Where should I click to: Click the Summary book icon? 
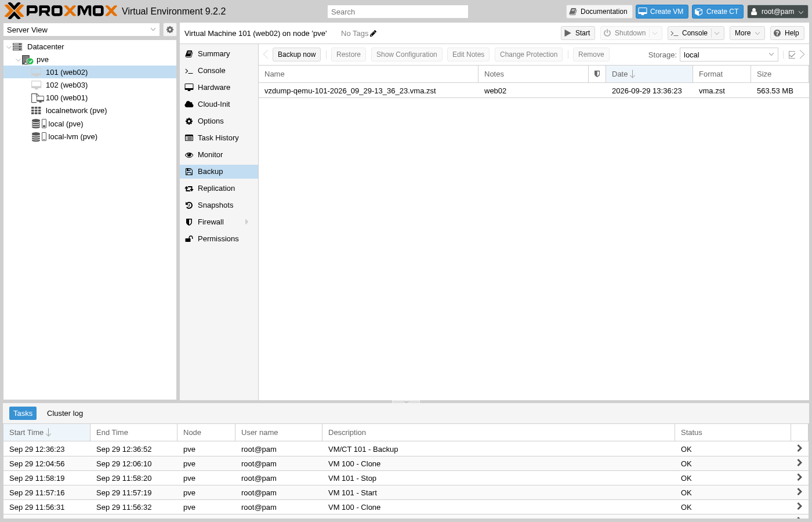[189, 54]
